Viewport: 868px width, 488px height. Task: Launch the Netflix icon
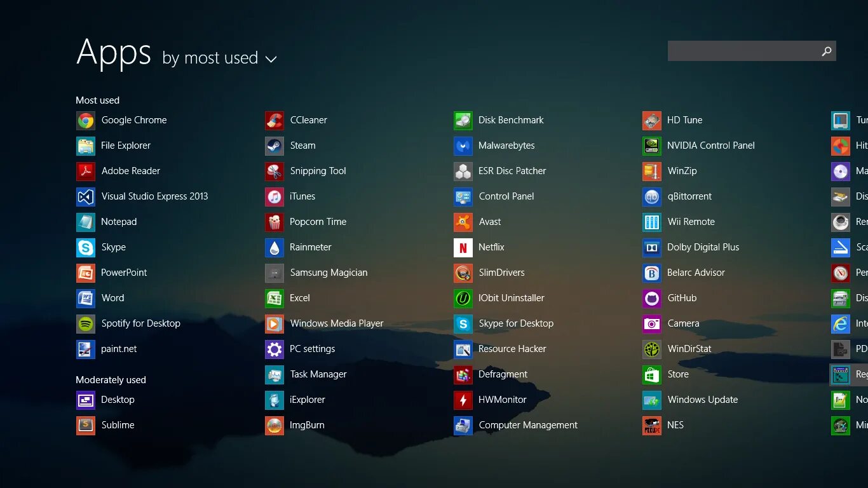pos(463,247)
